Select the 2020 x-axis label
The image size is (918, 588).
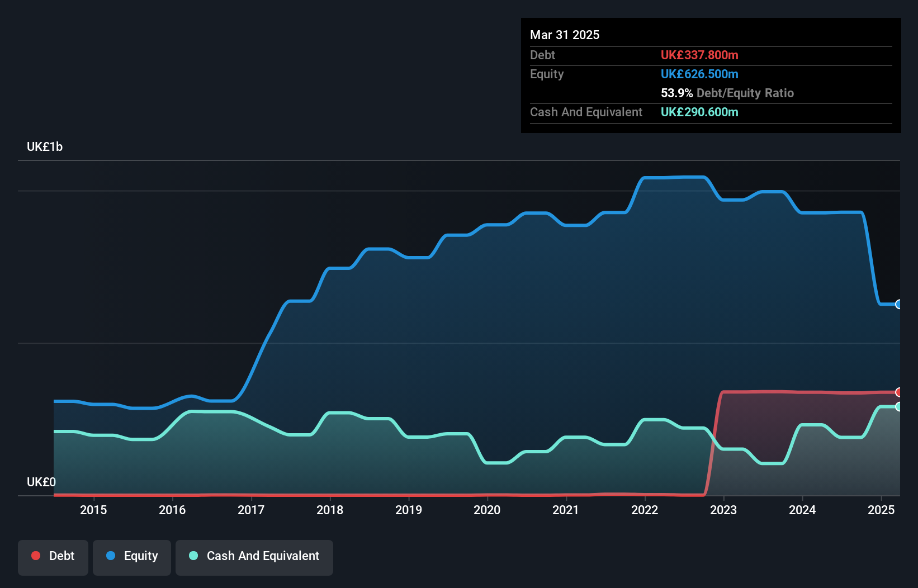[x=487, y=510]
